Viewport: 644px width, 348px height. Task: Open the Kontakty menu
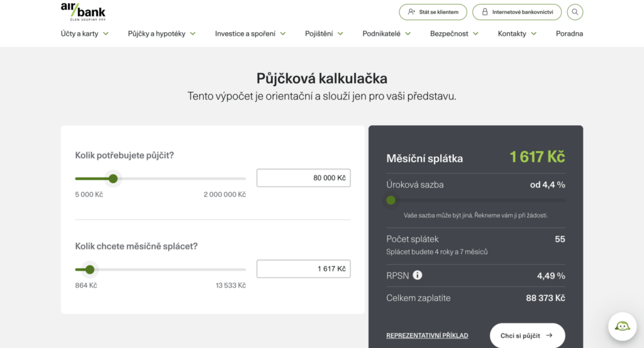click(517, 34)
